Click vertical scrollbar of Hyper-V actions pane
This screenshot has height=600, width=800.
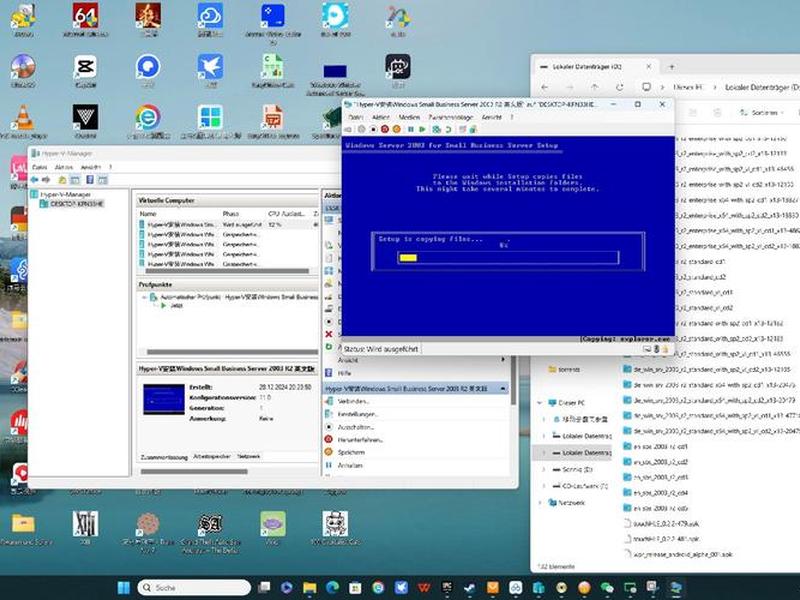point(512,380)
